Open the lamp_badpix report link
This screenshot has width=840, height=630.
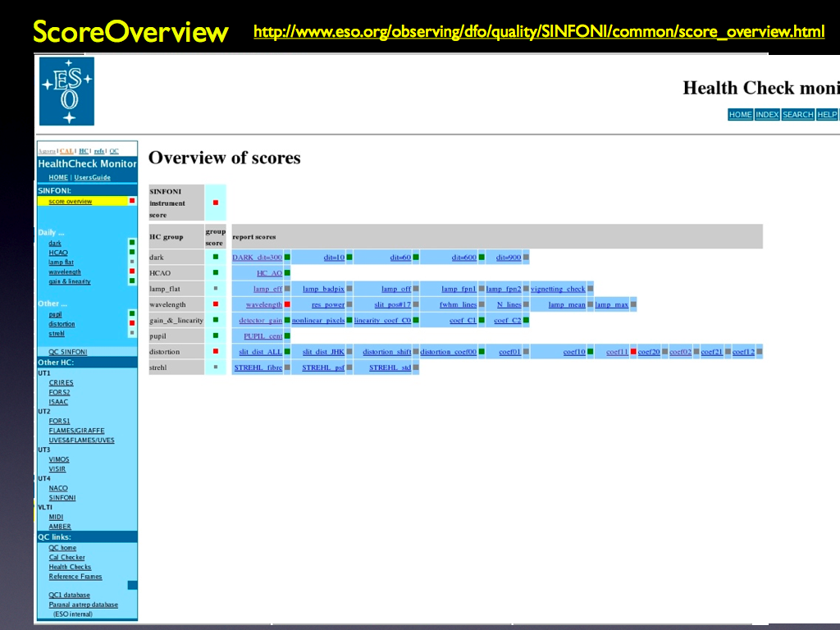(322, 289)
